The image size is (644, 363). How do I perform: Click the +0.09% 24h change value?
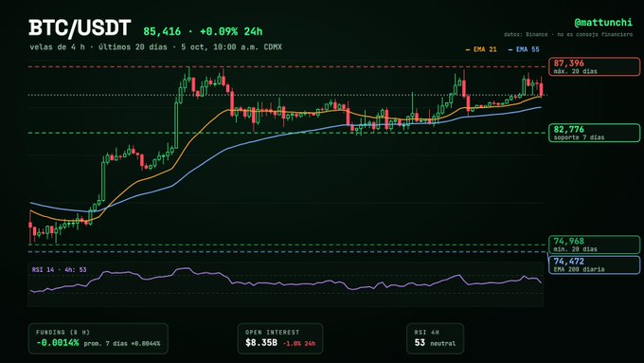(x=231, y=31)
